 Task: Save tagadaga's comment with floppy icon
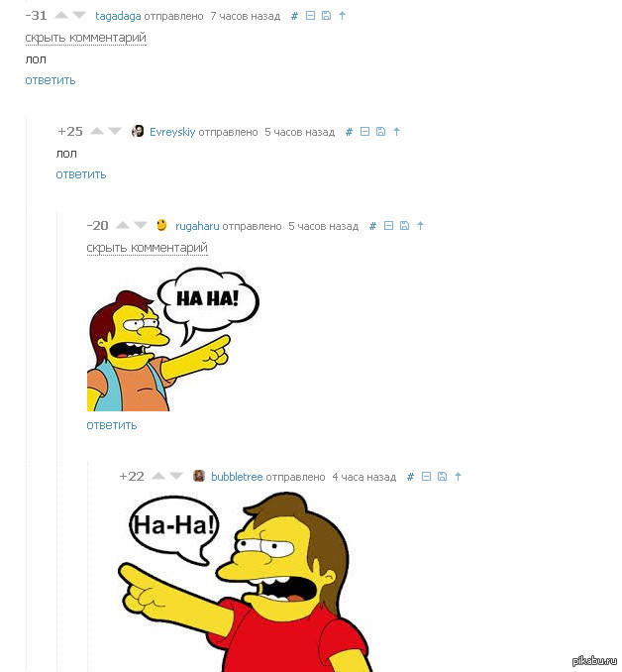coord(326,16)
